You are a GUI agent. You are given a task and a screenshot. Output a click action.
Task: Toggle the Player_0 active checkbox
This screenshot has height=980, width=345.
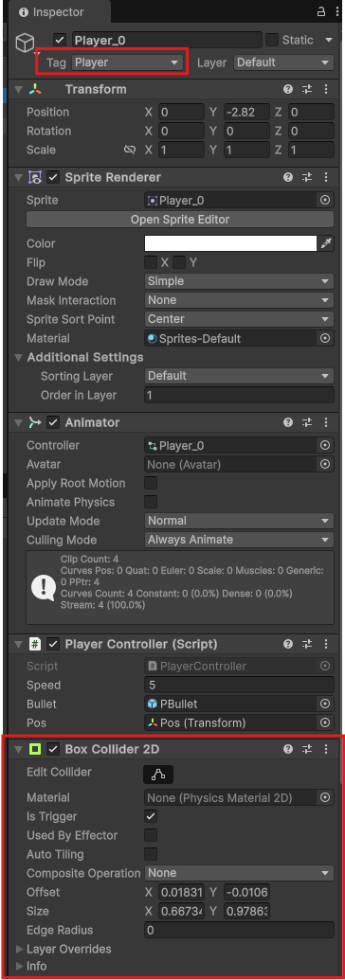(x=60, y=40)
